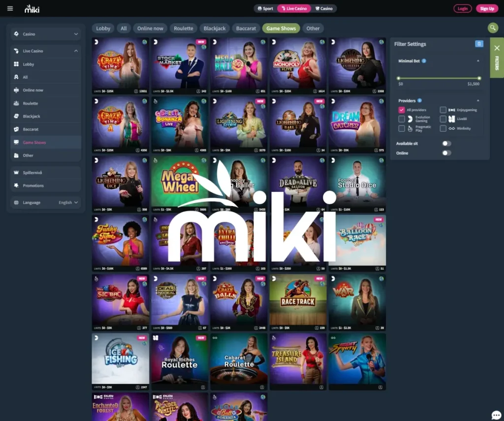This screenshot has height=421, width=504.
Task: Click the Sign Up button
Action: (x=487, y=9)
